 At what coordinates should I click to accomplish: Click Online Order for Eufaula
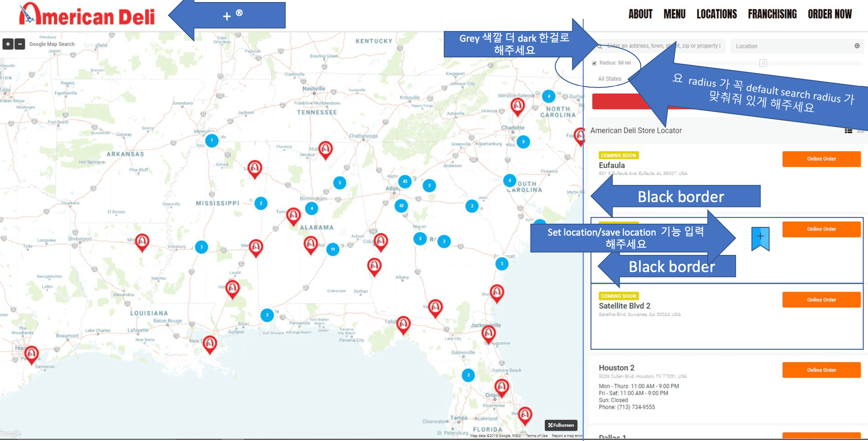point(821,159)
